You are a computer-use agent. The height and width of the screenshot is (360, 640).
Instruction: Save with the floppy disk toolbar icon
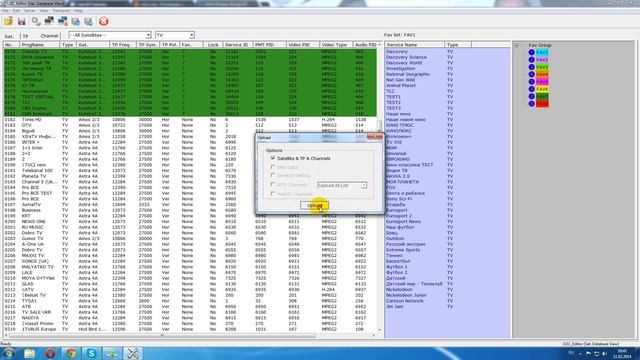pyautogui.click(x=22, y=21)
